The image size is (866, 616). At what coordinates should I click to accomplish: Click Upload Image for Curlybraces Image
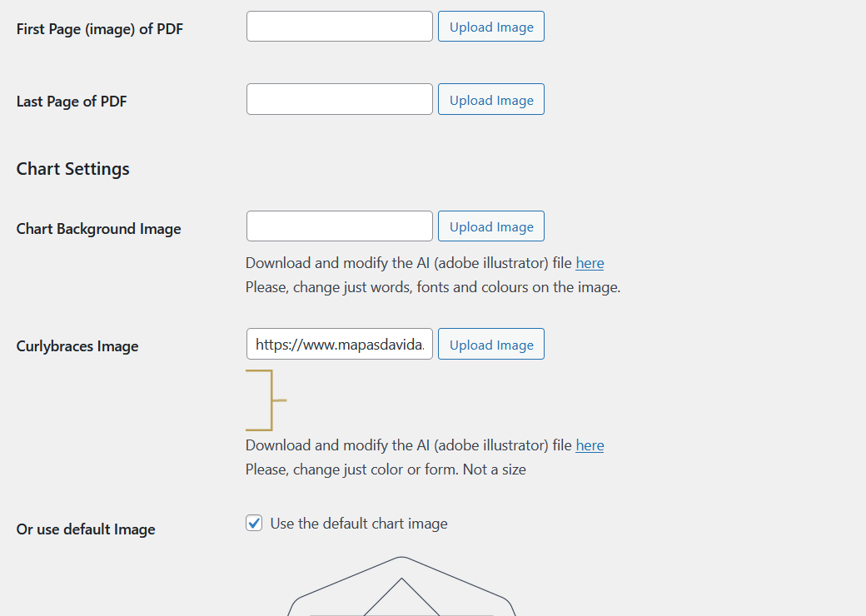490,344
